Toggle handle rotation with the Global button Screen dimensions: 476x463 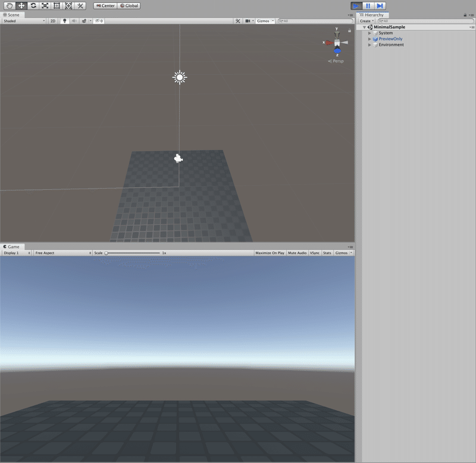(129, 6)
